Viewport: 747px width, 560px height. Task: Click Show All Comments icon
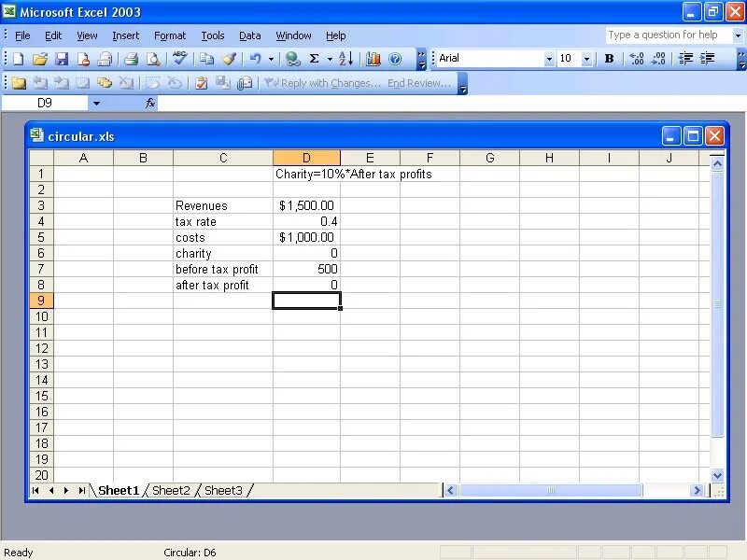(x=105, y=83)
